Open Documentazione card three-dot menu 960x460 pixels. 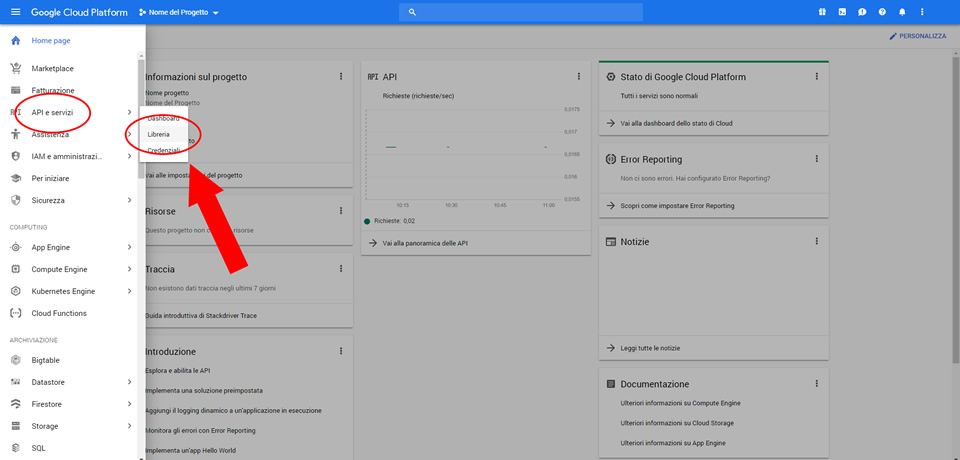pyautogui.click(x=816, y=383)
